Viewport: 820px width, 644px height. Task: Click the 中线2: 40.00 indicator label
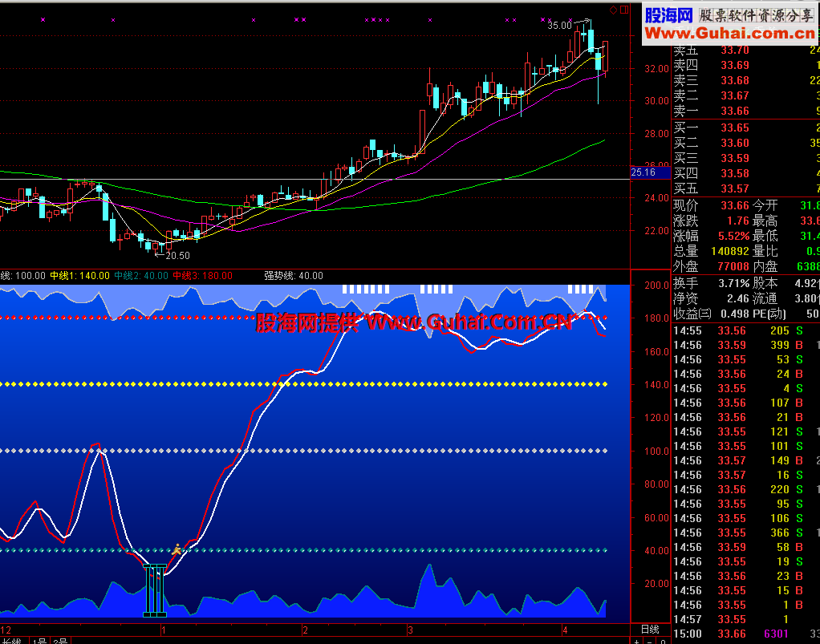pos(141,275)
